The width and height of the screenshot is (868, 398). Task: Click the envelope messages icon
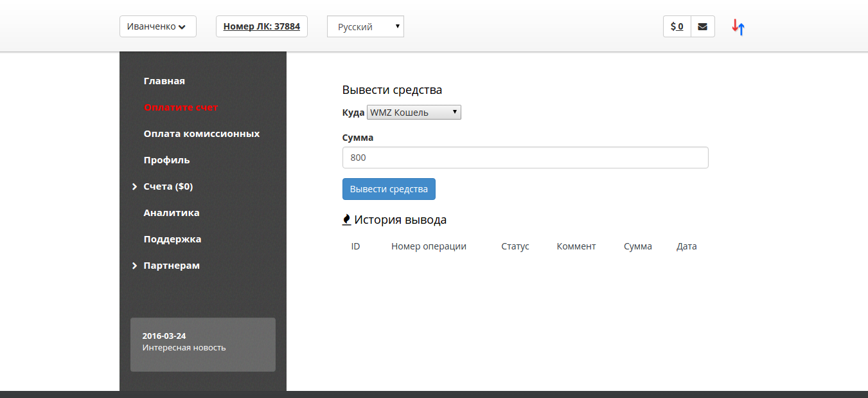point(702,27)
